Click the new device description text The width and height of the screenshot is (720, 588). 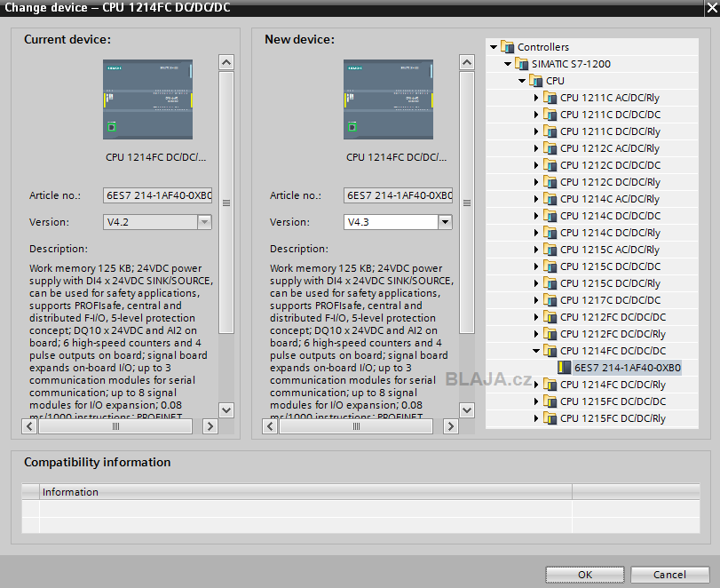[362, 340]
